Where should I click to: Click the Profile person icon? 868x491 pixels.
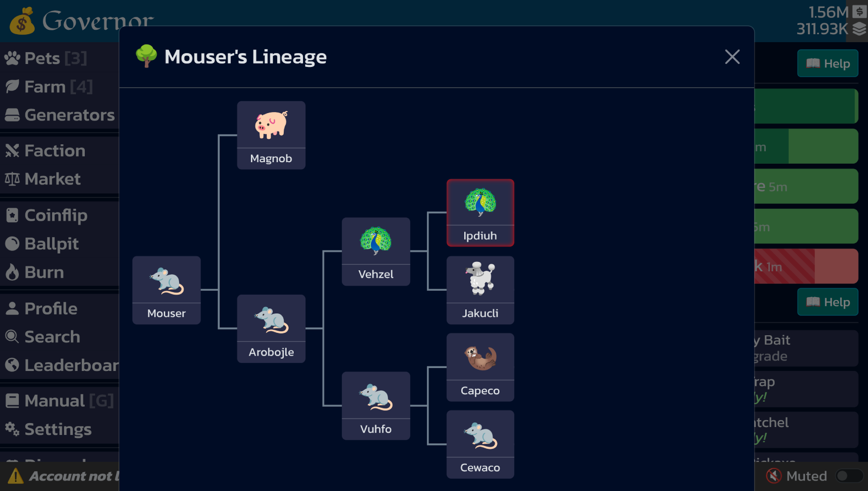(x=12, y=308)
